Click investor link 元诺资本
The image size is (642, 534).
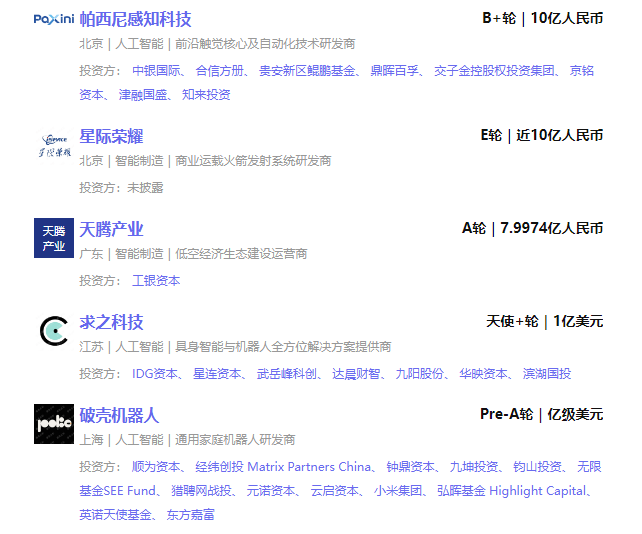pos(271,491)
